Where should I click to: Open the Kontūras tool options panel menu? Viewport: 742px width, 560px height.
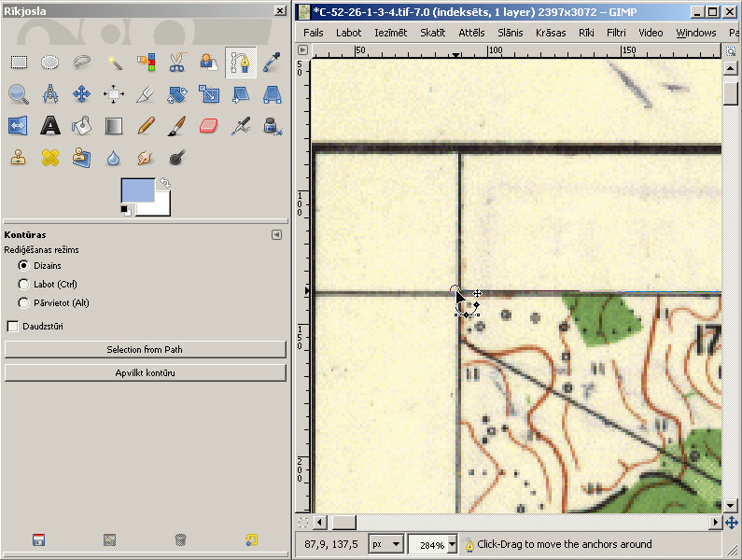point(277,235)
